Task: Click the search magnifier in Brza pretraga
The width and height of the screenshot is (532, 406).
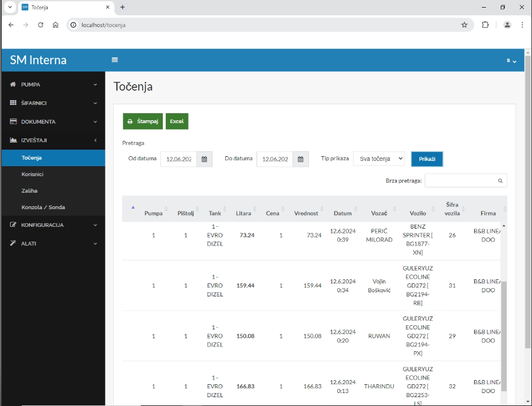Action: 500,181
